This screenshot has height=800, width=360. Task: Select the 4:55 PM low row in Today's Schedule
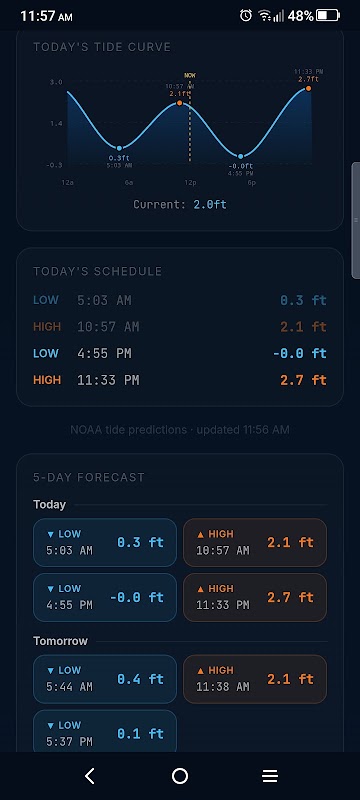(179, 353)
